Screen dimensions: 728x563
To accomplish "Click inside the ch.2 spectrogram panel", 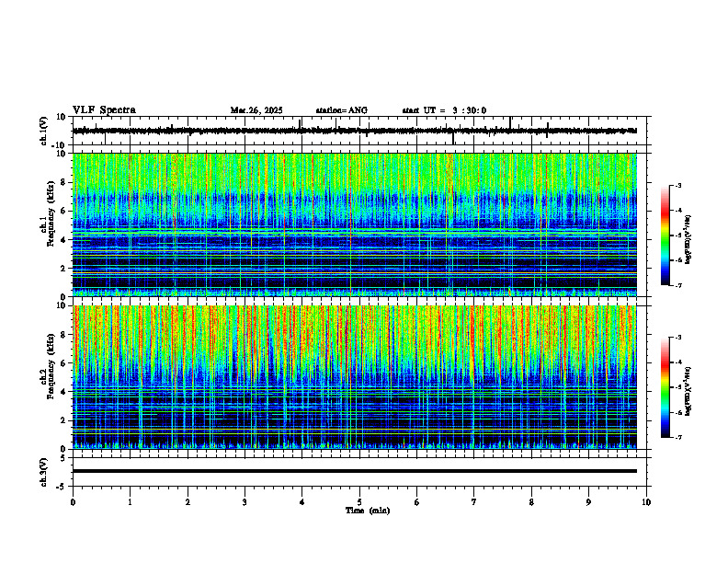I will pos(354,377).
